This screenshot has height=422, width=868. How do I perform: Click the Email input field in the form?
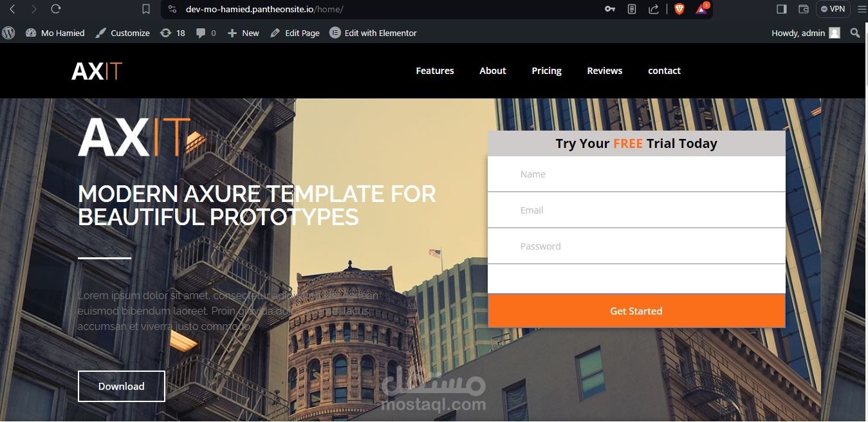click(x=636, y=210)
